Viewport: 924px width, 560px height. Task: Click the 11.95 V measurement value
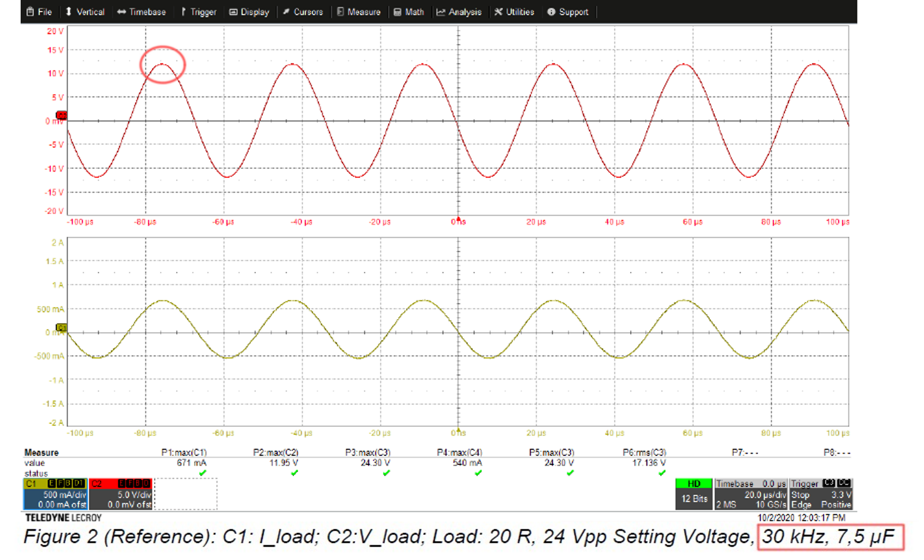point(283,463)
